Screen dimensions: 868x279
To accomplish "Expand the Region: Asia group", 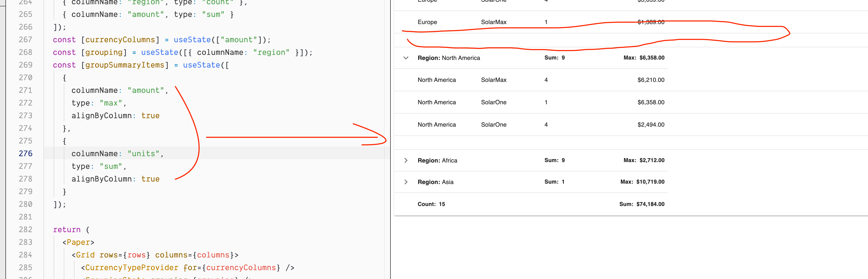I will coord(406,182).
